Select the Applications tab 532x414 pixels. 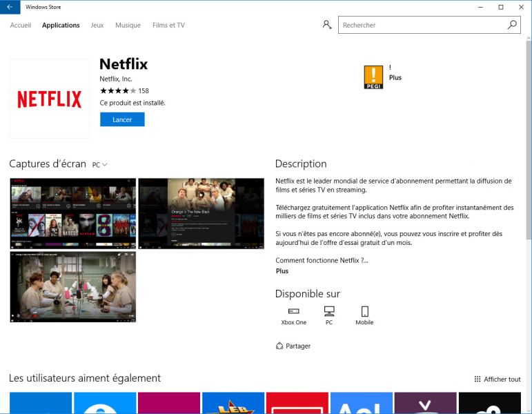(x=61, y=25)
